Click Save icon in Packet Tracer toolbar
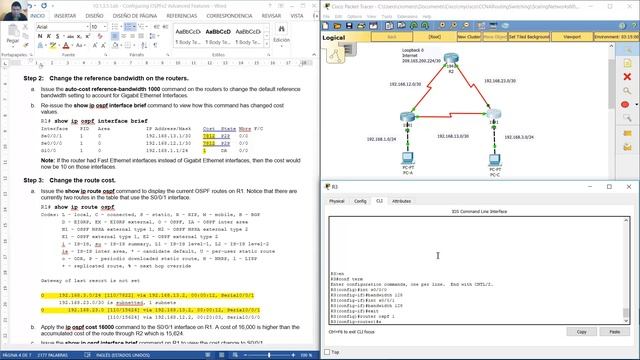Screen dimensions: 640x360 [349, 26]
